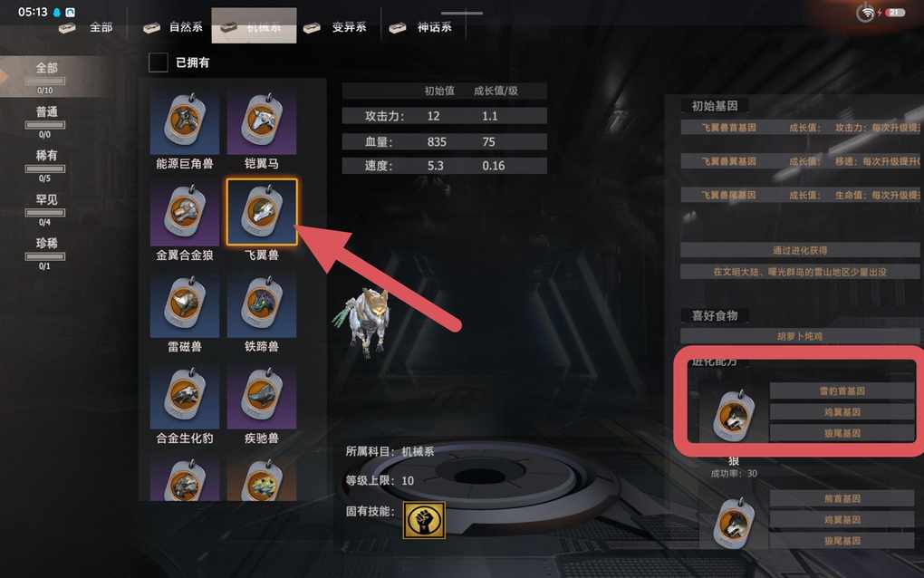Filter by 罕见 rarity in sidebar
This screenshot has width=924, height=578.
(45, 208)
